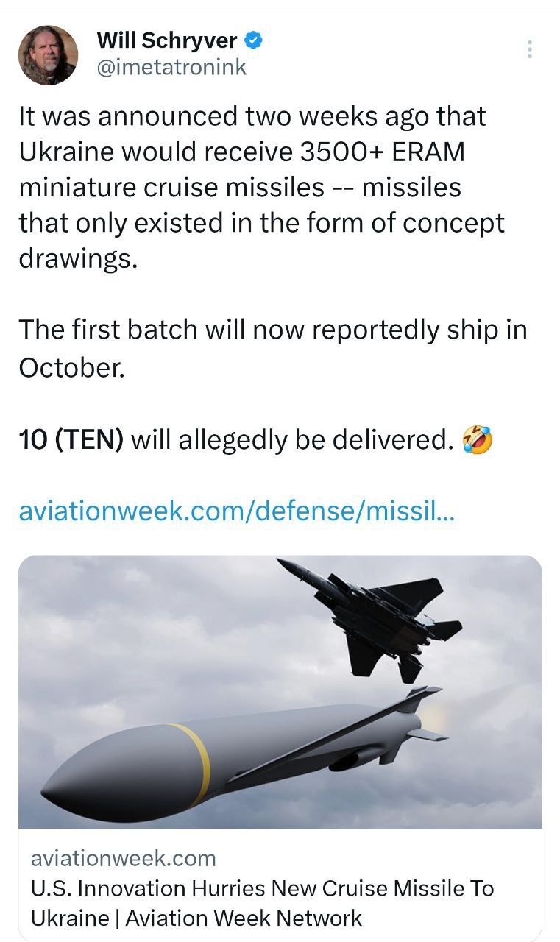The image size is (560, 942).
Task: Click the blue verified checkmark badge
Action: (x=254, y=40)
